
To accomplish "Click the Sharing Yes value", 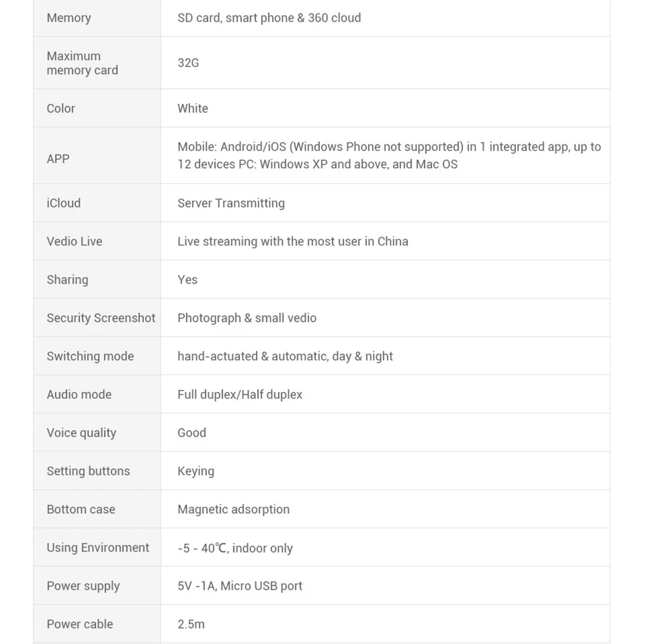I will tap(188, 280).
